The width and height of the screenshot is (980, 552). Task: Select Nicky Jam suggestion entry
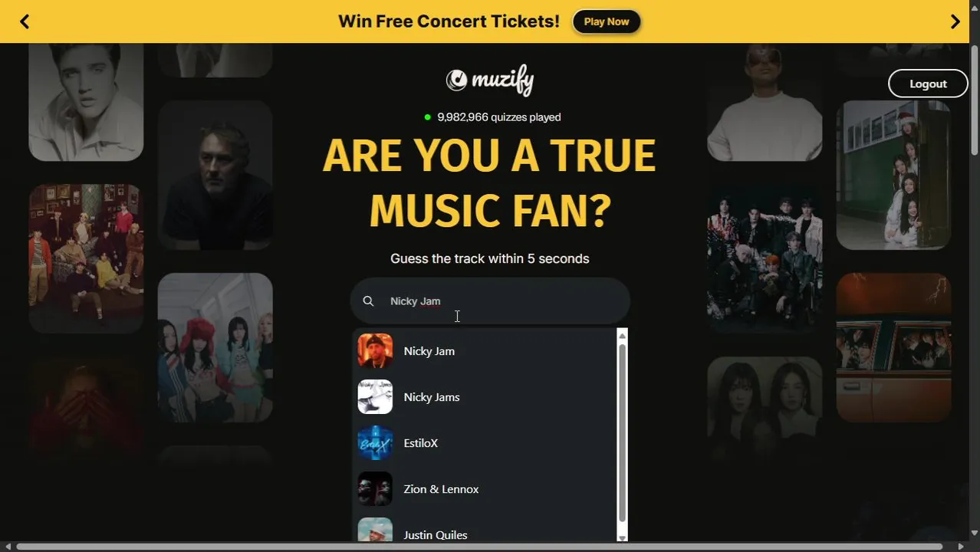(485, 351)
